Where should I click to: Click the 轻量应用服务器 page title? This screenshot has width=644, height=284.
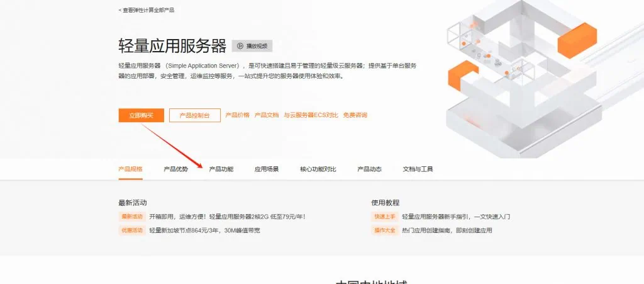click(172, 46)
